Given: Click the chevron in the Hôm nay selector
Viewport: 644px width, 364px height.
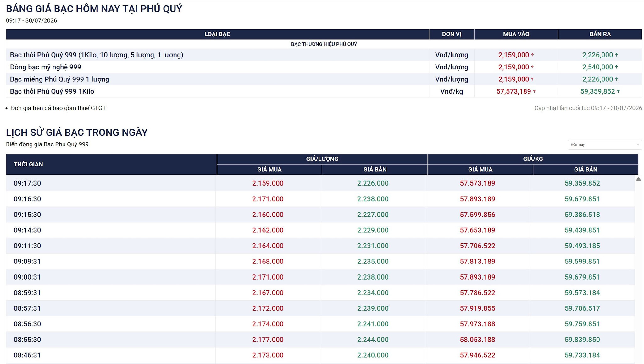Looking at the screenshot, I should 638,145.
